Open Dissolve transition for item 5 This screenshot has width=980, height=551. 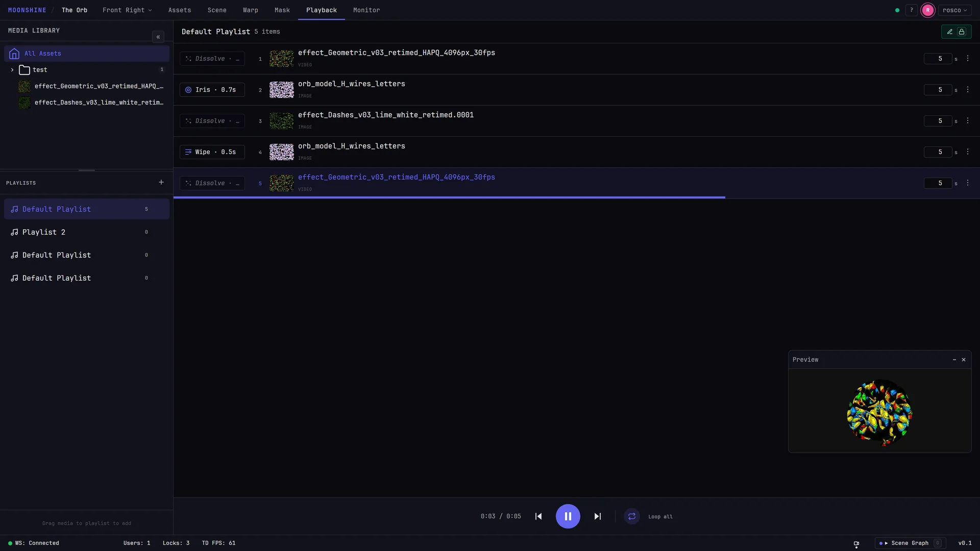(x=212, y=183)
